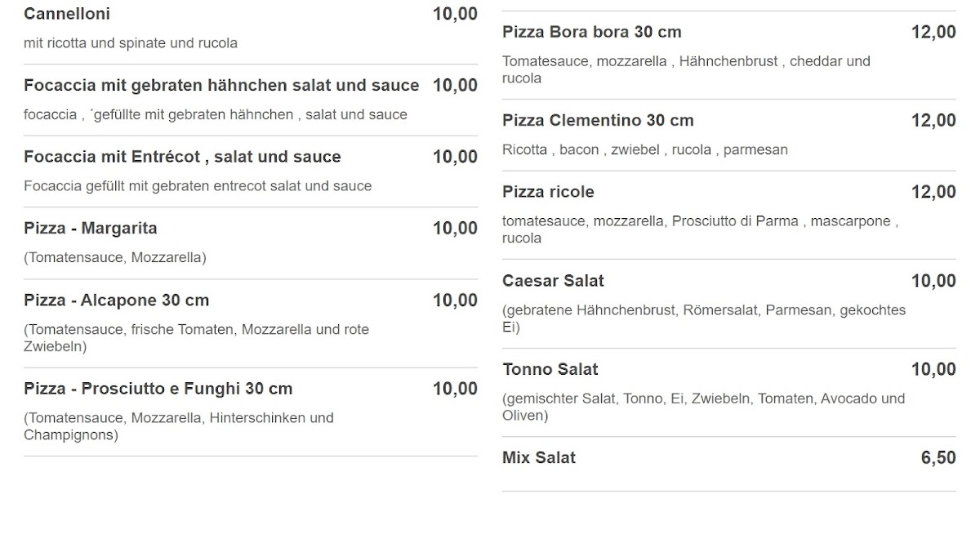Choose Focaccia mit Entrécot entry
Viewport: 980px width, 539px height.
point(251,171)
